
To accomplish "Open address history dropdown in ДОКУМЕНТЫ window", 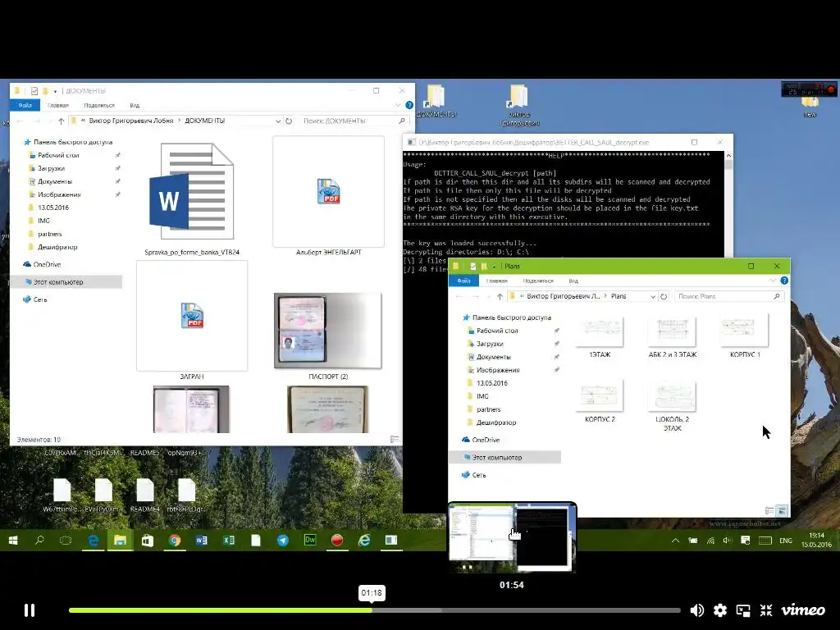I will [x=278, y=121].
